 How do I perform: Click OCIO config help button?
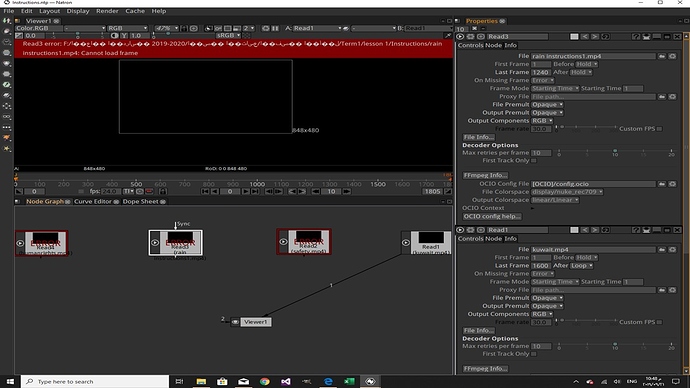tap(492, 216)
